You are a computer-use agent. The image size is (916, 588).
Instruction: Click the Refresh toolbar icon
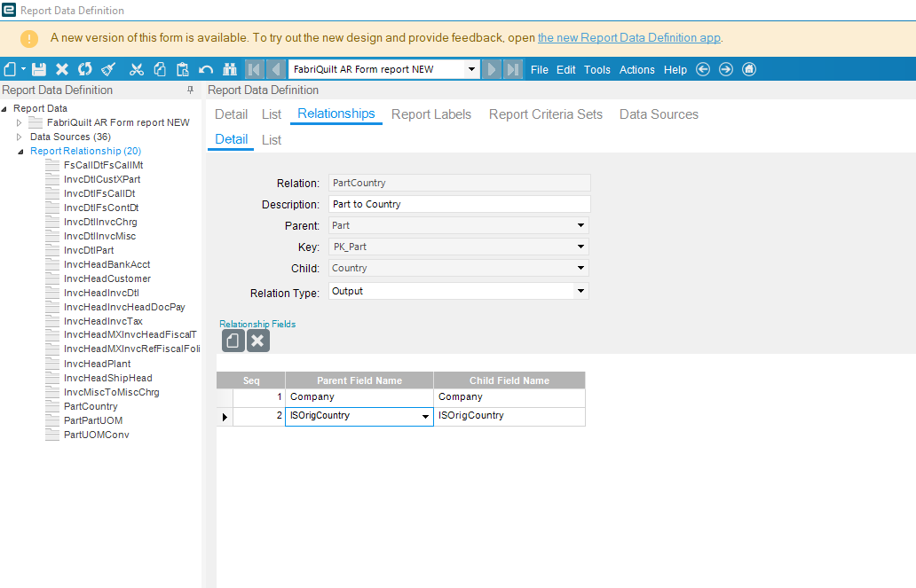pyautogui.click(x=85, y=69)
